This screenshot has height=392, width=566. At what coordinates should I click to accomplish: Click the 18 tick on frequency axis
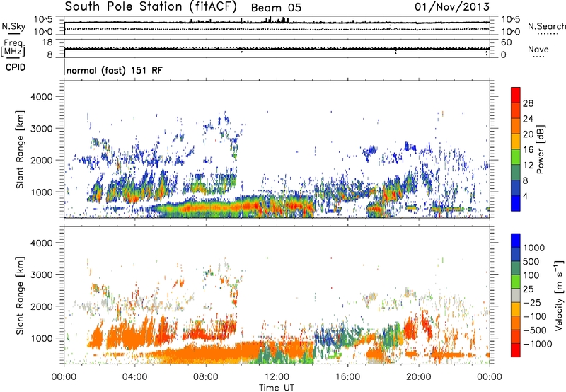coord(47,42)
